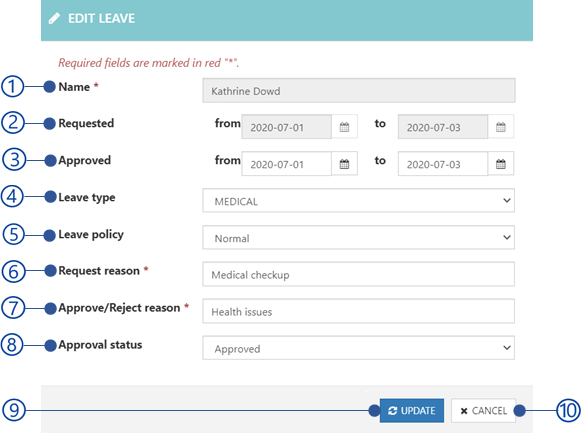The image size is (582, 433).
Task: Expand the Leave type MEDICAL dropdown
Action: pos(359,200)
